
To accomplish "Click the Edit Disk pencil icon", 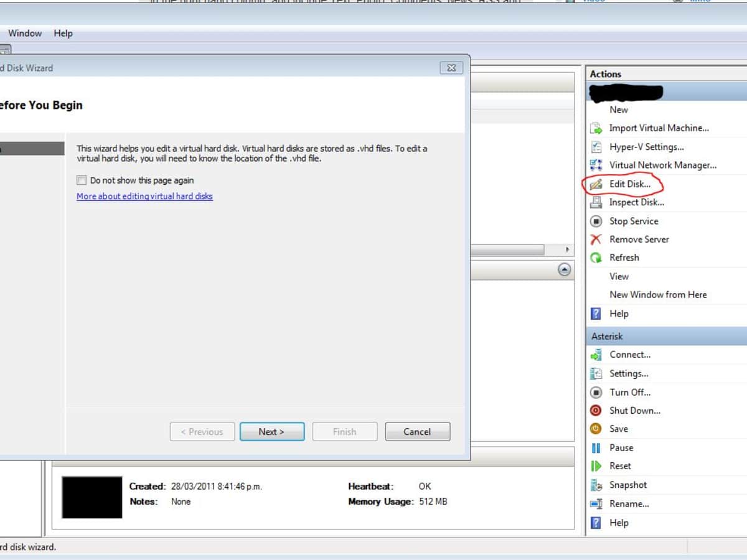I will tap(596, 184).
